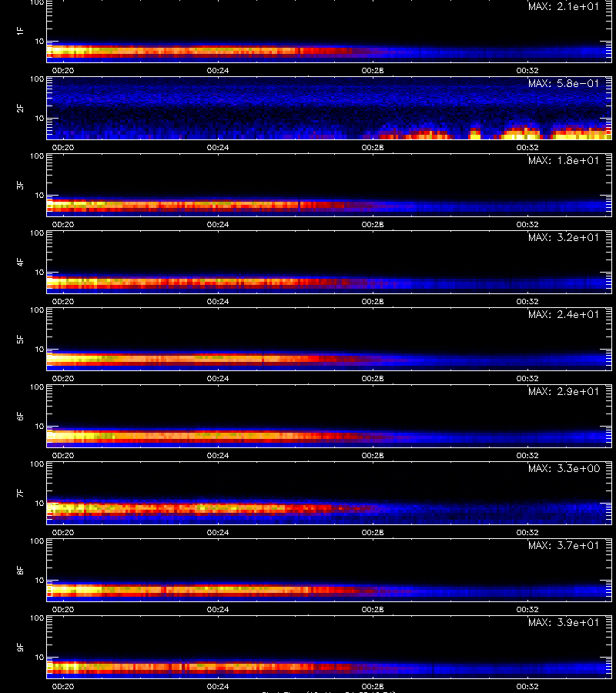Click the MAX: 5.8e-01 label in panel 2F
This screenshot has width=616, height=693.
tap(564, 83)
